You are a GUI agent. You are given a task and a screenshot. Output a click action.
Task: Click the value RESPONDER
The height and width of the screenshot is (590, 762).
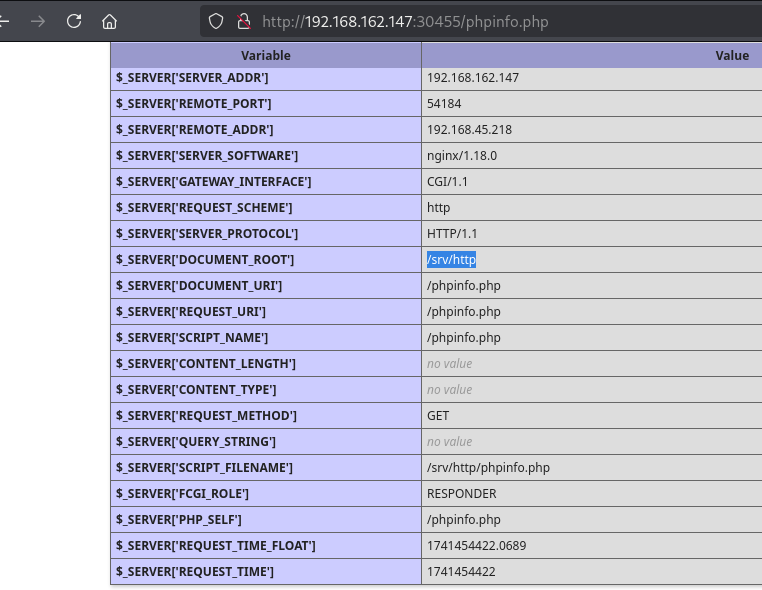pyautogui.click(x=462, y=494)
